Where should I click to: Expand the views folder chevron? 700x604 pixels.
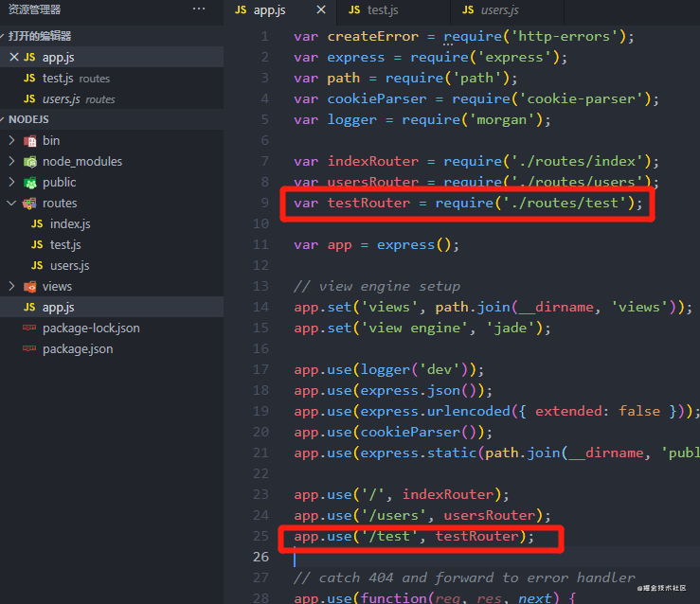click(x=11, y=286)
